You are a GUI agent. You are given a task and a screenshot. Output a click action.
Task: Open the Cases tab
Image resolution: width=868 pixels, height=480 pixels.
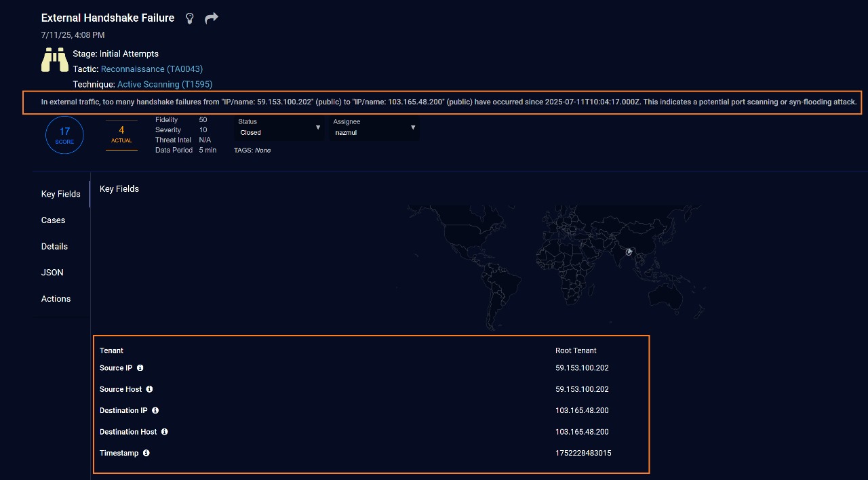[x=53, y=220]
